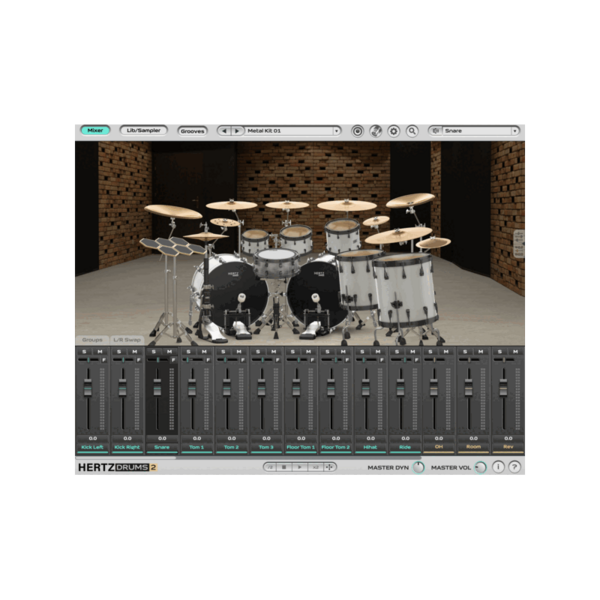600x600 pixels.
Task: Click the Master Dyn knob
Action: click(419, 467)
